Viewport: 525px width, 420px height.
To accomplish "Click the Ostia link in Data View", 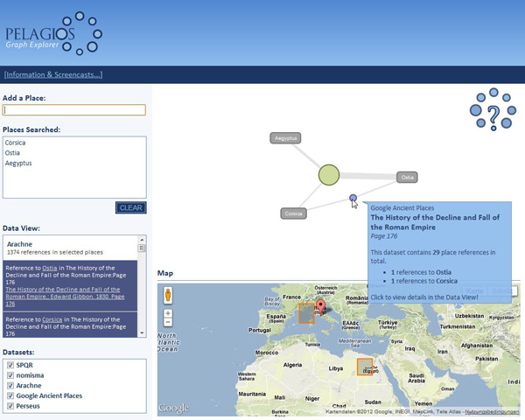I will pyautogui.click(x=50, y=269).
